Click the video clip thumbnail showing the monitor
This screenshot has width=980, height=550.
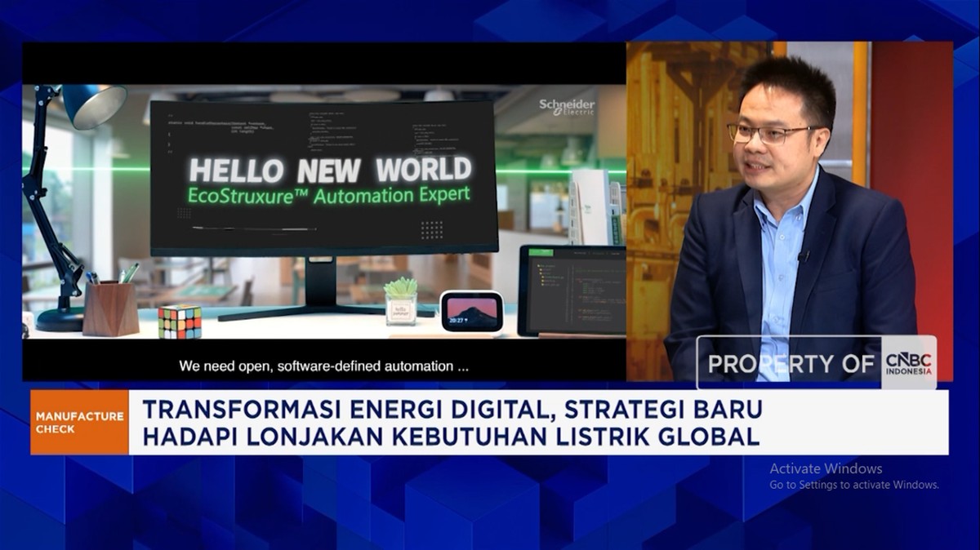pyautogui.click(x=324, y=211)
